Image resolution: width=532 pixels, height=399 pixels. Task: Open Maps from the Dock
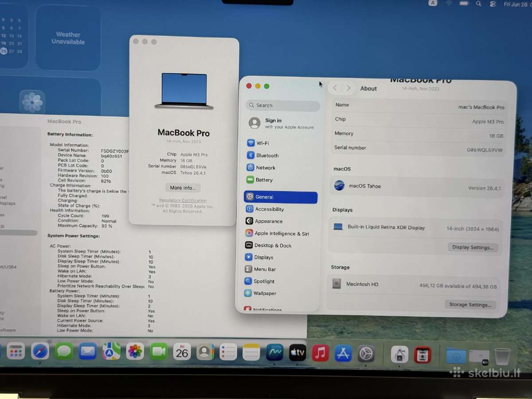coord(111,352)
